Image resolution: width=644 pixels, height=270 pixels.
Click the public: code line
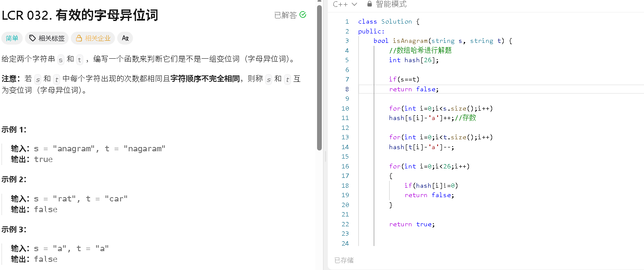(x=372, y=31)
